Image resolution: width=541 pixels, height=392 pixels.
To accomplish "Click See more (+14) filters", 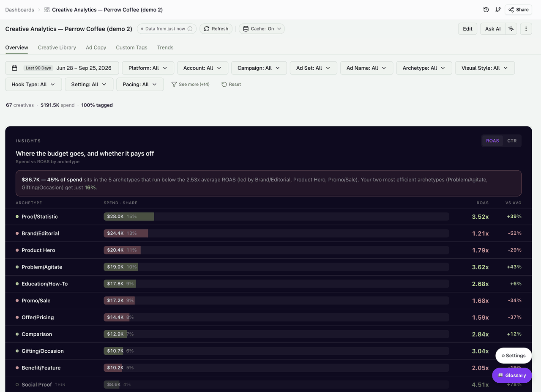I will pyautogui.click(x=191, y=85).
